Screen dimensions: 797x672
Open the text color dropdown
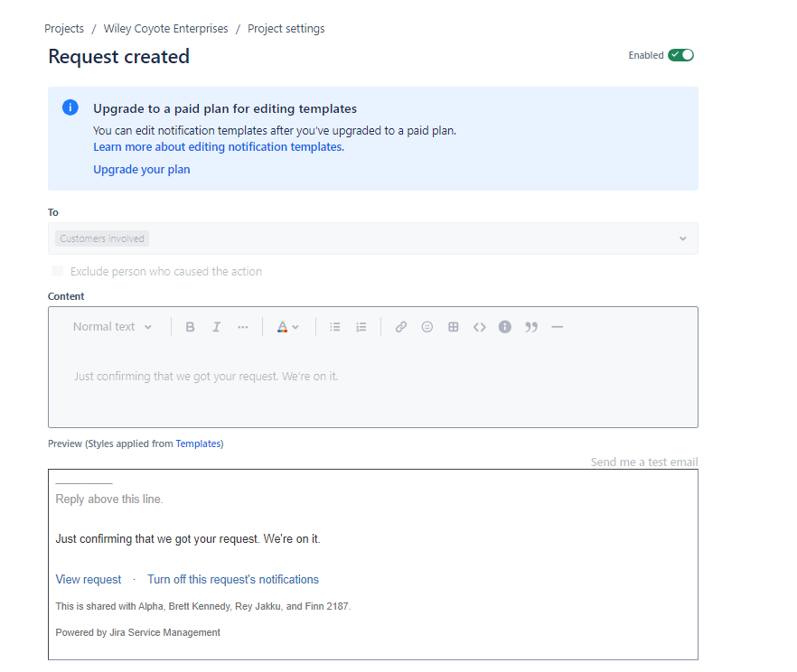(287, 326)
